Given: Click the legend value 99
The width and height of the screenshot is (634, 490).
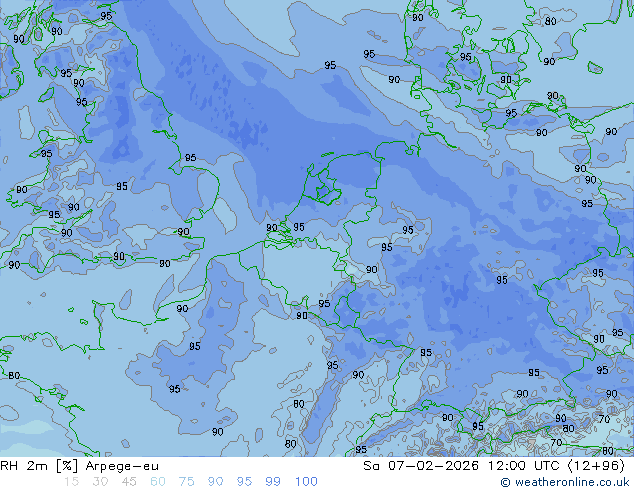Looking at the screenshot, I should pos(273,482).
